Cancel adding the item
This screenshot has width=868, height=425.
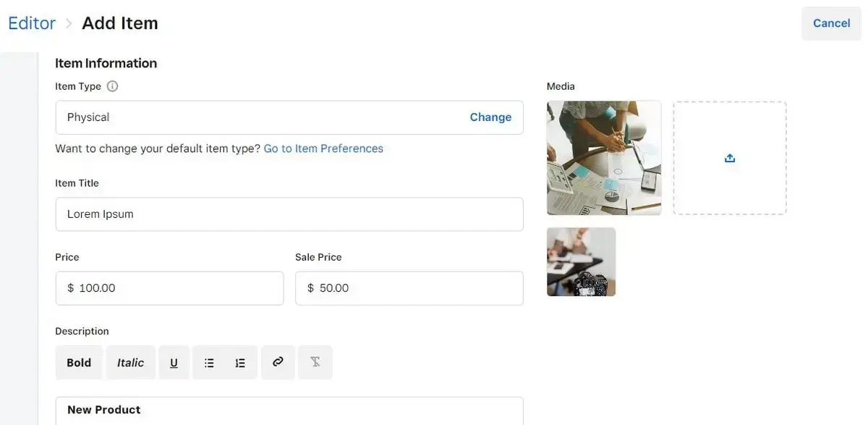pyautogui.click(x=831, y=23)
